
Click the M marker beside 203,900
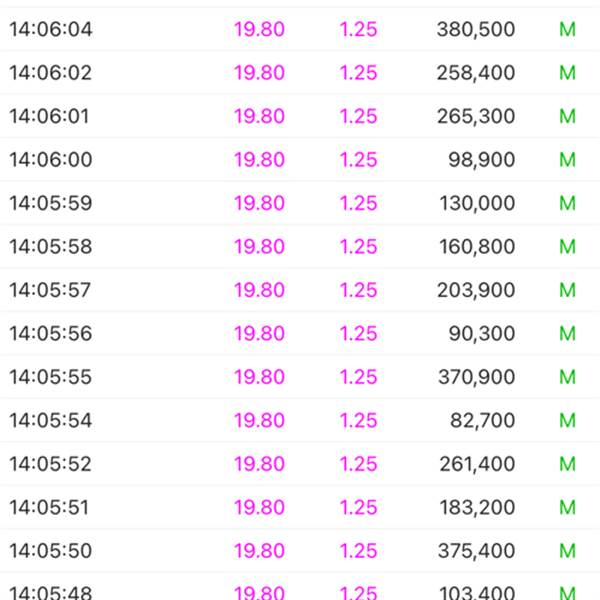pos(567,290)
